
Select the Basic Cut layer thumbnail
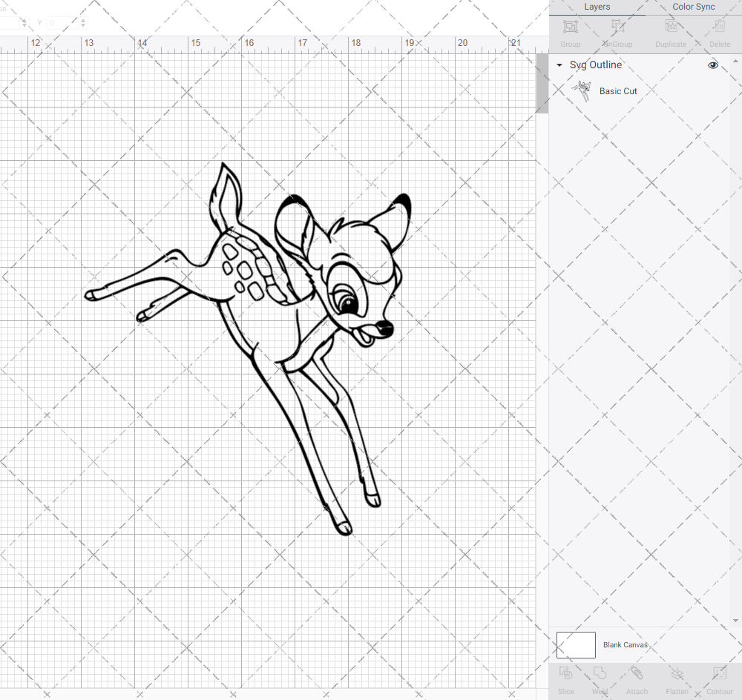click(x=582, y=90)
